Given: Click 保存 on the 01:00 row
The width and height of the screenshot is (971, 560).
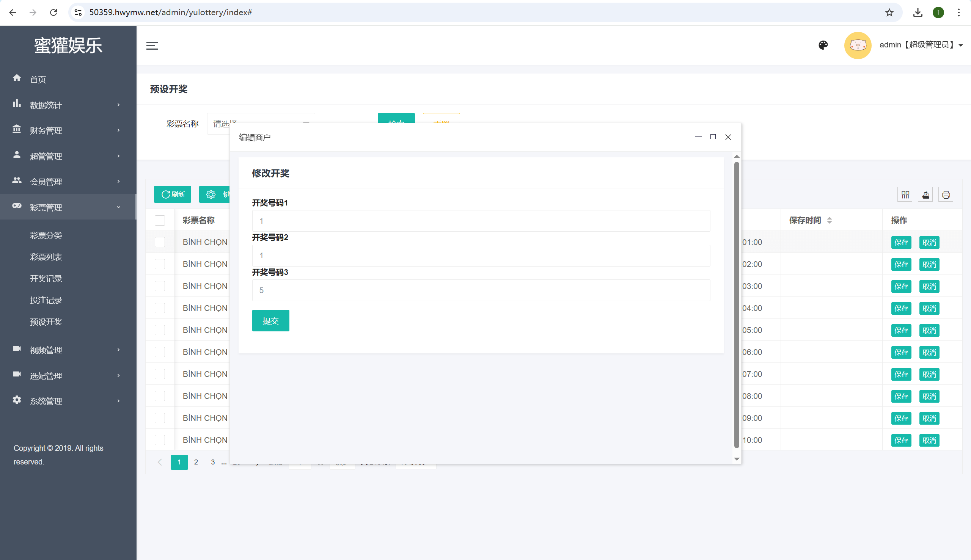Looking at the screenshot, I should [x=901, y=243].
